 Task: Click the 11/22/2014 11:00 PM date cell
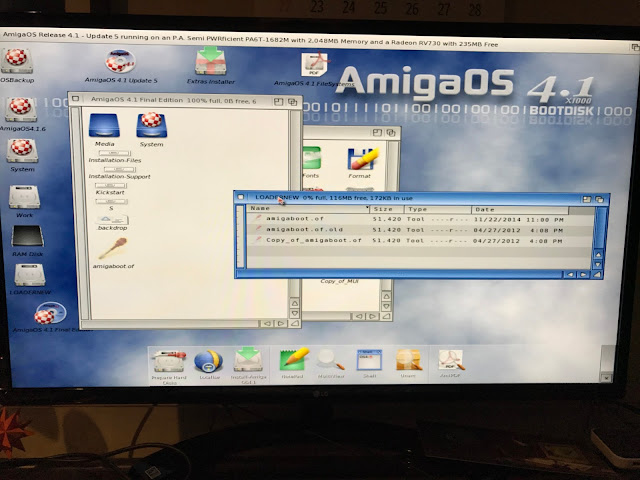click(518, 220)
